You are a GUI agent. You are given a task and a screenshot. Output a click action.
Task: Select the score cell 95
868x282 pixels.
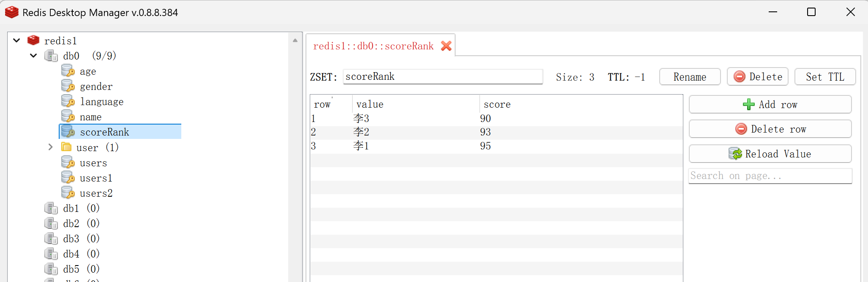pos(485,146)
